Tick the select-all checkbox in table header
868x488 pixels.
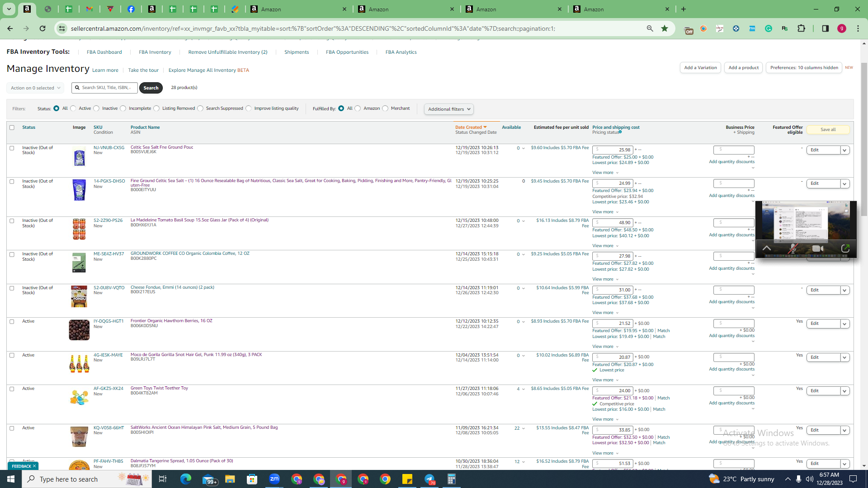12,127
